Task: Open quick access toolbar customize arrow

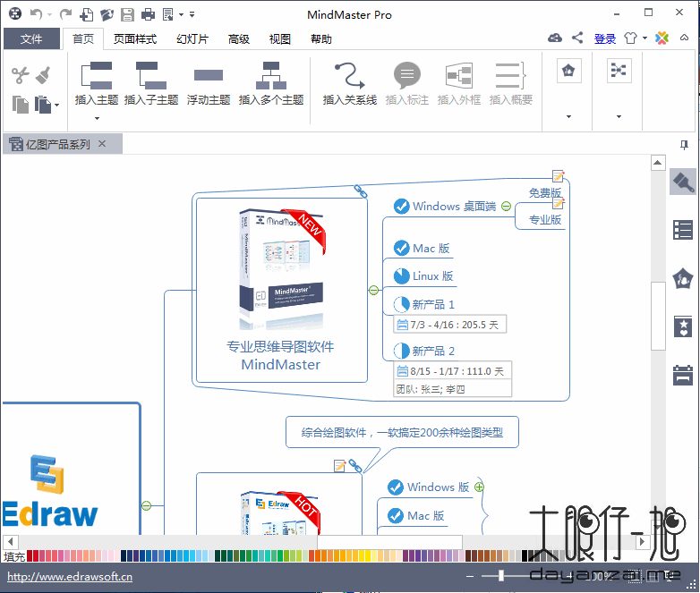Action: click(x=192, y=14)
